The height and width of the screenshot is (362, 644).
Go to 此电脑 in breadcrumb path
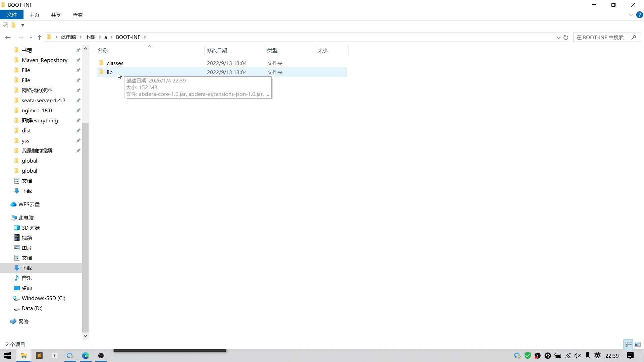(69, 37)
